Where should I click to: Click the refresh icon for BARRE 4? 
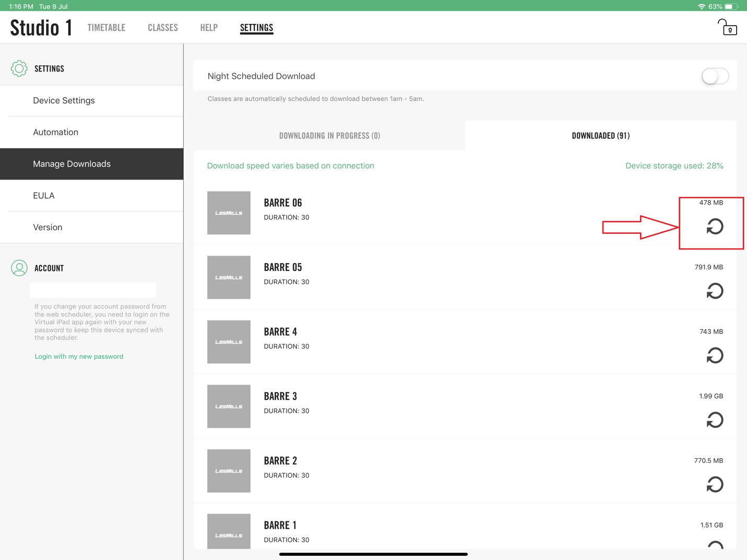pyautogui.click(x=715, y=355)
